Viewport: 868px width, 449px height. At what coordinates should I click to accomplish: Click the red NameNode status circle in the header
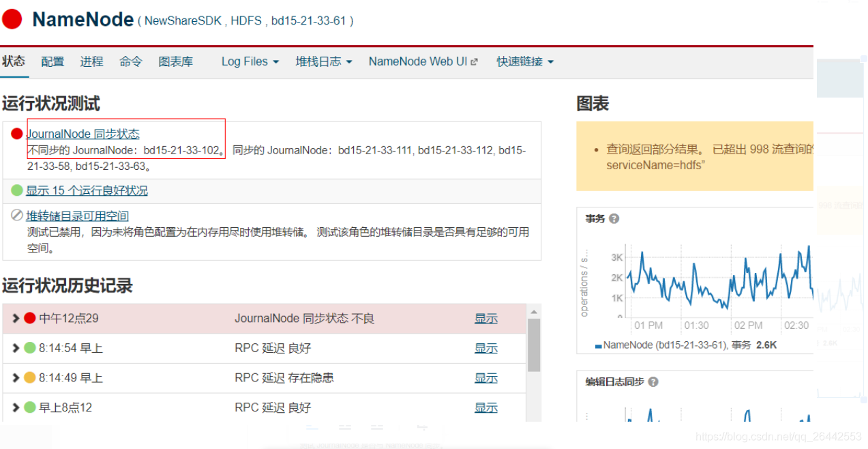click(x=11, y=19)
